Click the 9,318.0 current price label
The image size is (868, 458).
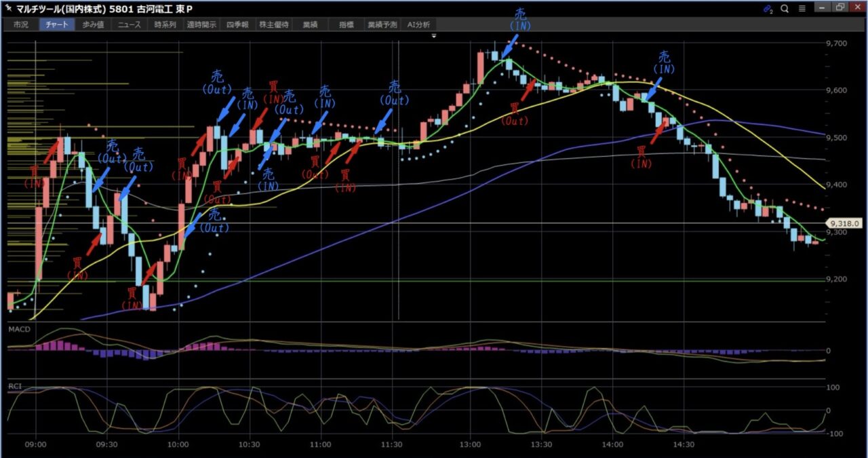click(x=844, y=223)
